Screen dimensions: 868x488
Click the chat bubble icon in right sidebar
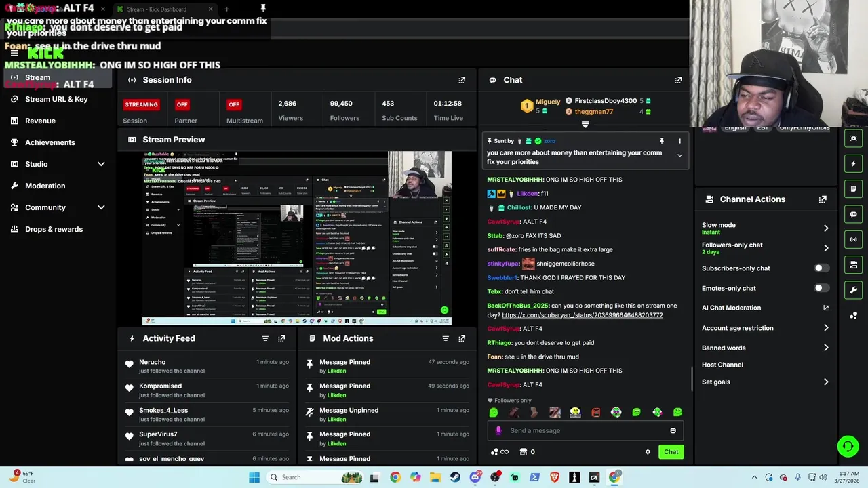(853, 214)
